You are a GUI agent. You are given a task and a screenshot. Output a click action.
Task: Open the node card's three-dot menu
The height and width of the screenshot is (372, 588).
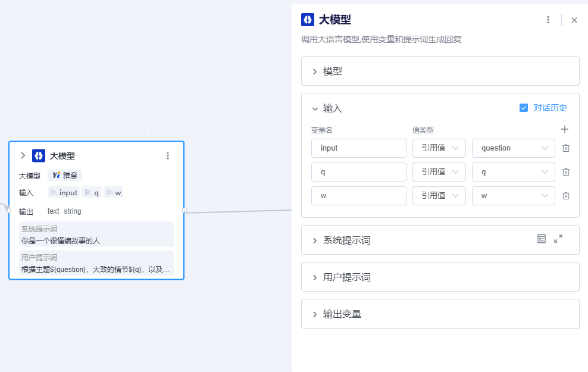point(168,155)
